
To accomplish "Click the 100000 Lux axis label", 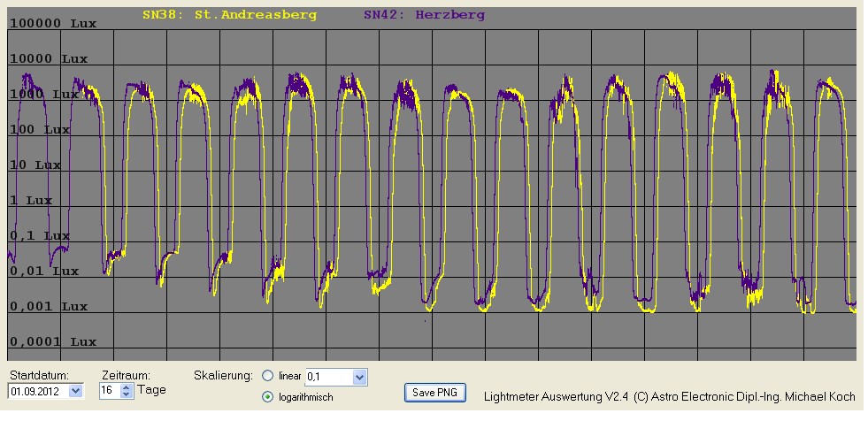I will (x=53, y=23).
